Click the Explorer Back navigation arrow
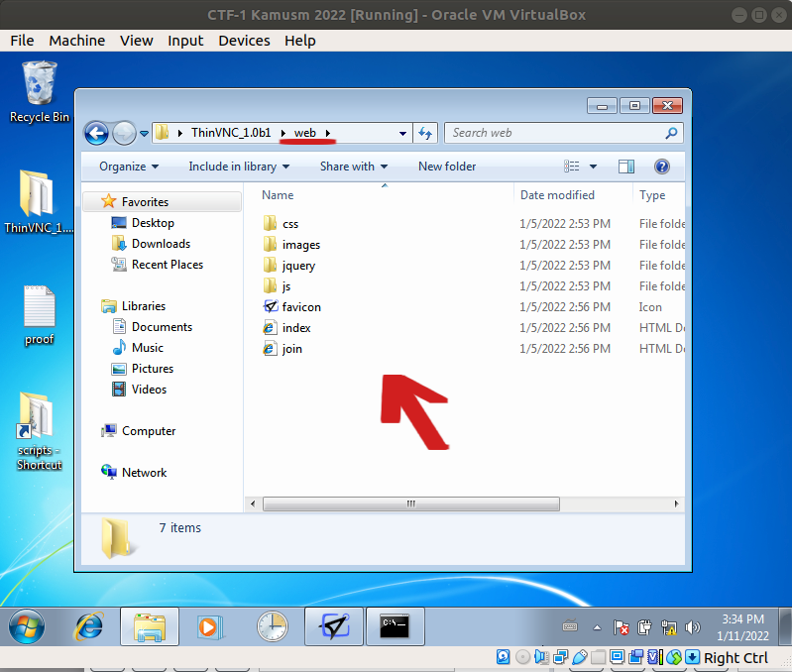The height and width of the screenshot is (672, 792). (x=96, y=133)
